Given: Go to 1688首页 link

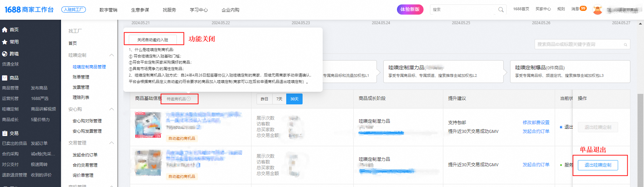Looking at the screenshot, I should point(521,9).
